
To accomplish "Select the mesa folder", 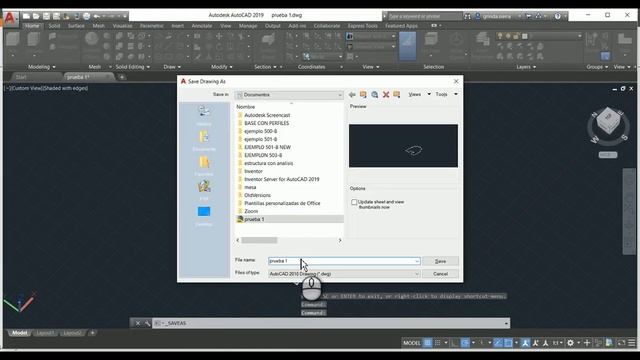I will [250, 187].
